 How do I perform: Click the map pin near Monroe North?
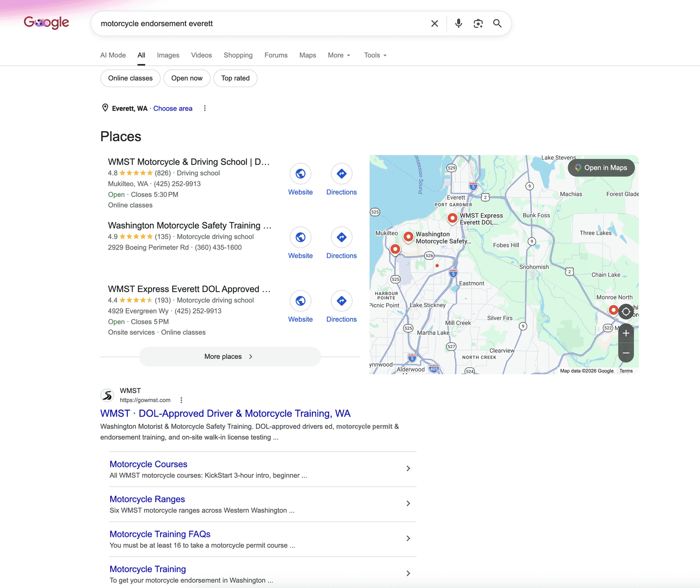coord(613,310)
